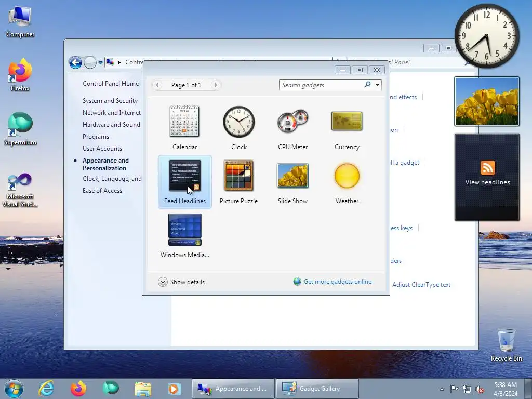Launch Supermium from taskbar
This screenshot has height=399, width=532.
pyautogui.click(x=111, y=389)
